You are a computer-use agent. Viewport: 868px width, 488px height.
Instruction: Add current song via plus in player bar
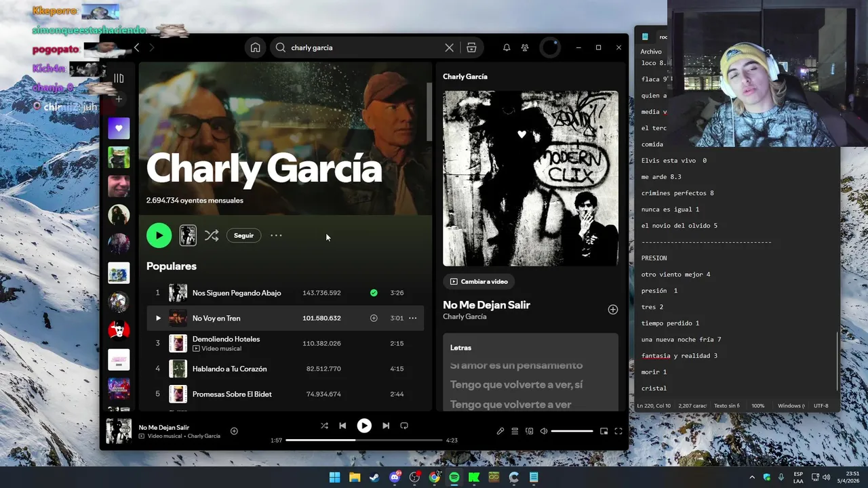coord(234,431)
